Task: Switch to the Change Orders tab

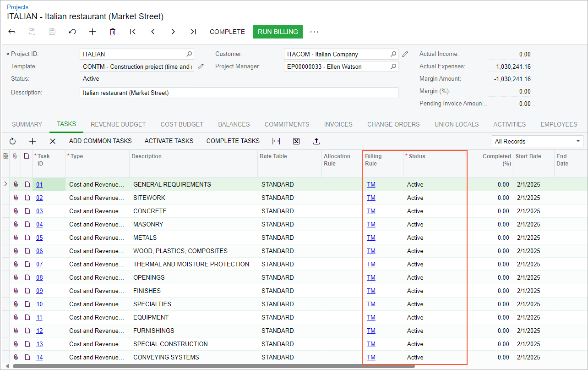Action: (x=393, y=124)
